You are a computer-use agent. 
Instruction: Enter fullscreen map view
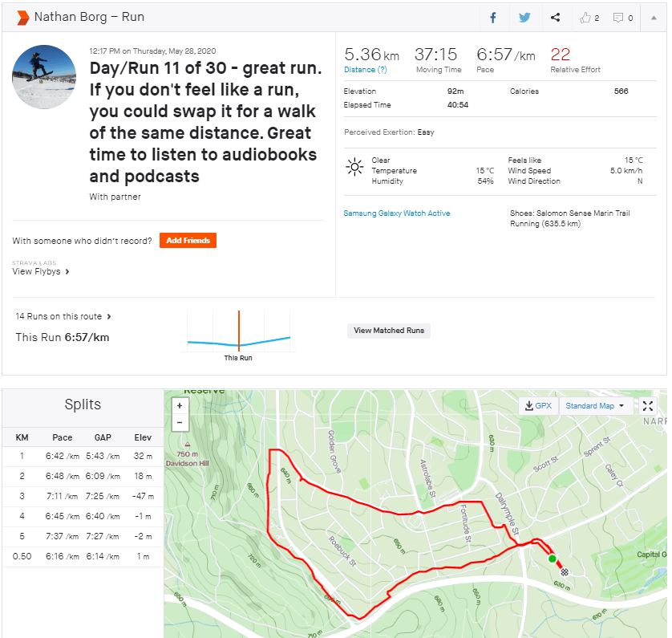tap(649, 406)
